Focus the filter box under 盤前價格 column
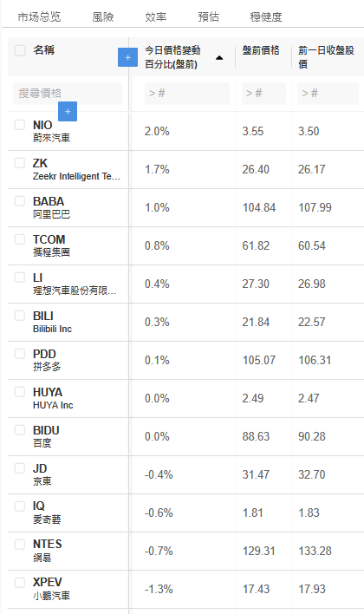The width and height of the screenshot is (364, 614). click(x=263, y=93)
